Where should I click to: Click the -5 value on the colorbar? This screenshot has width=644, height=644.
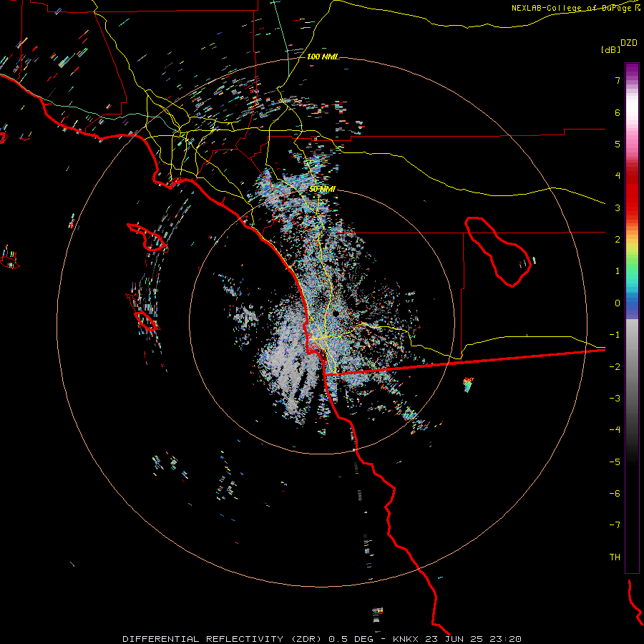(615, 462)
